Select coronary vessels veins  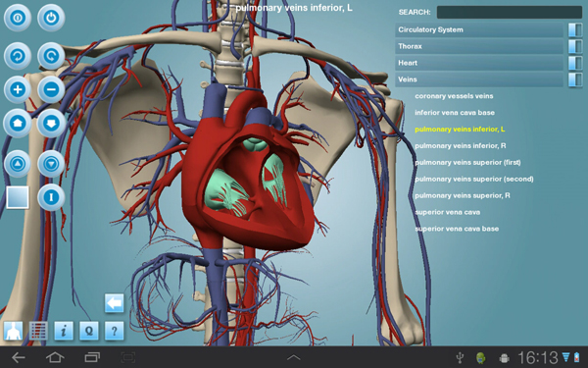pyautogui.click(x=454, y=96)
